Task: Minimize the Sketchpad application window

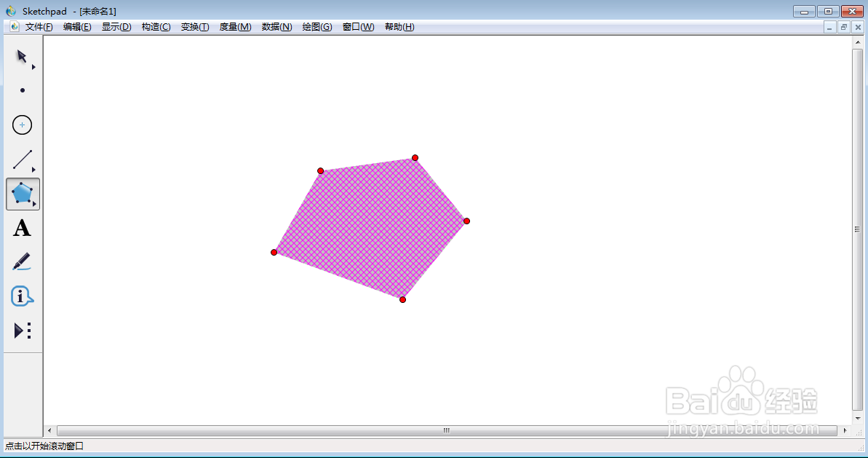Action: click(804, 11)
